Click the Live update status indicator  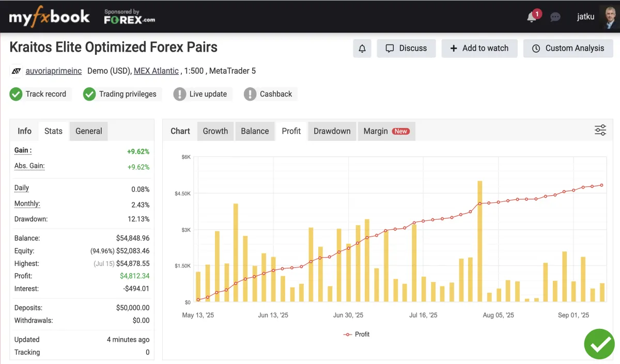click(179, 94)
